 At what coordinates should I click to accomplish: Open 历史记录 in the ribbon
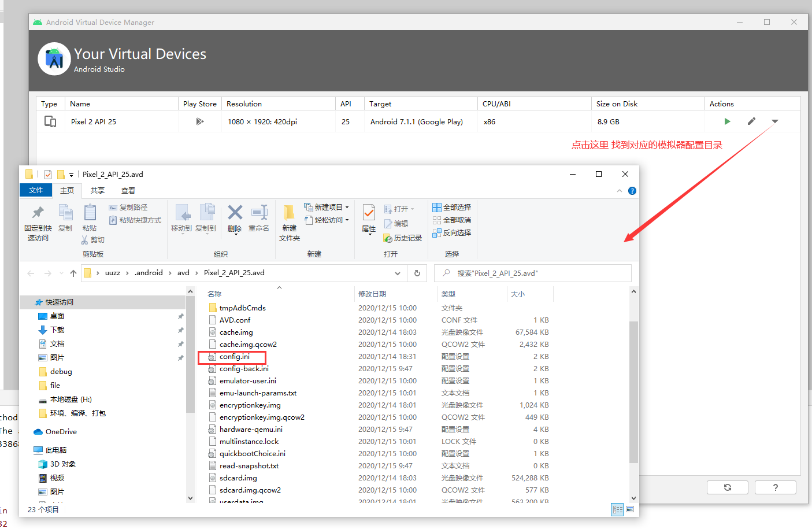(x=403, y=238)
